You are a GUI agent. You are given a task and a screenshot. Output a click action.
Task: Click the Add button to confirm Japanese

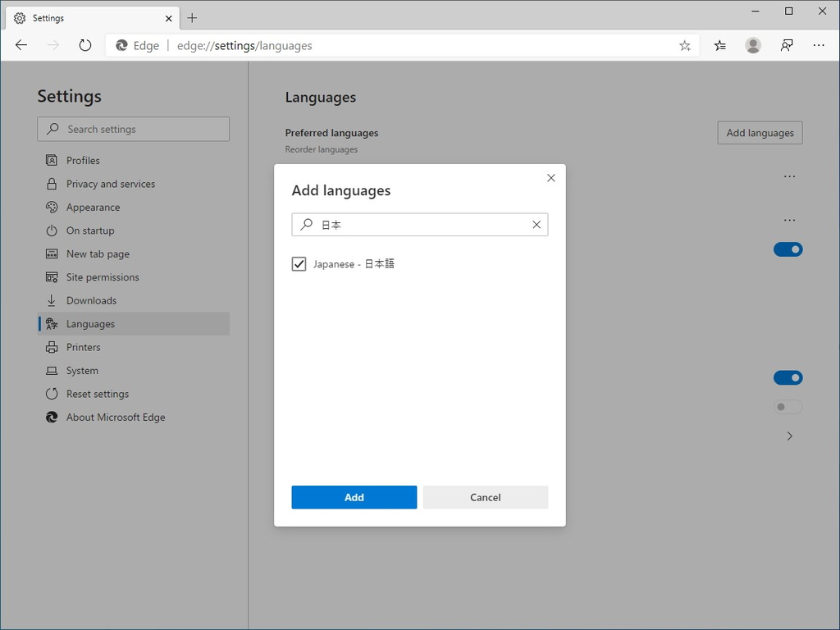coord(354,497)
